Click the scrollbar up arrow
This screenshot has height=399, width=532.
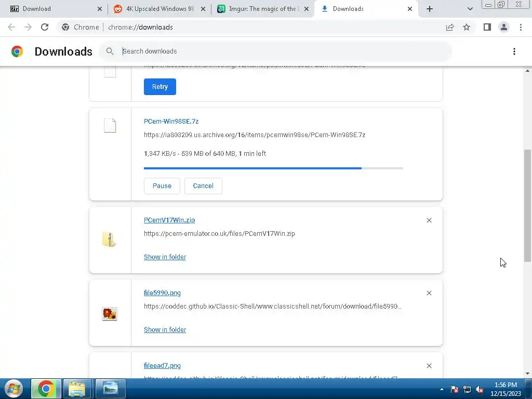(x=527, y=71)
